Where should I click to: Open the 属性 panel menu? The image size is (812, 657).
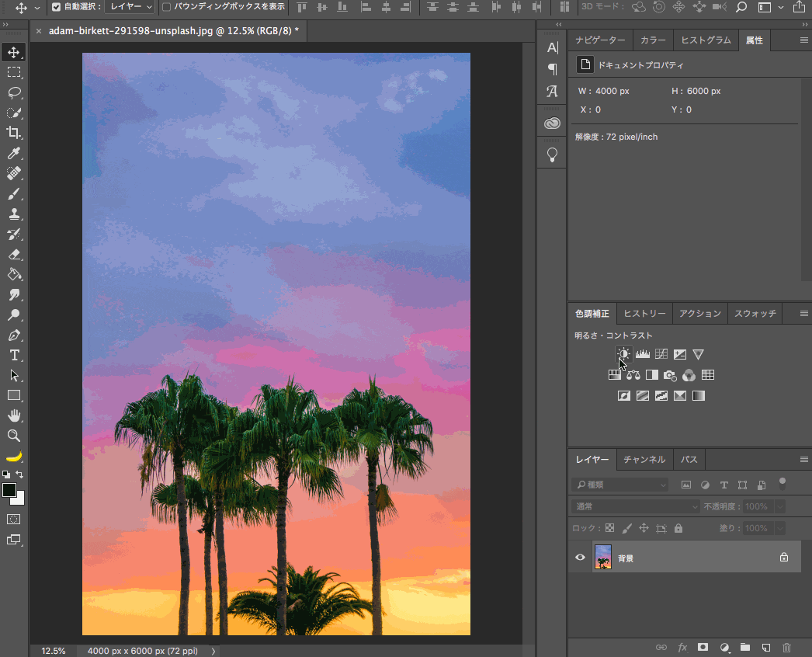point(803,40)
